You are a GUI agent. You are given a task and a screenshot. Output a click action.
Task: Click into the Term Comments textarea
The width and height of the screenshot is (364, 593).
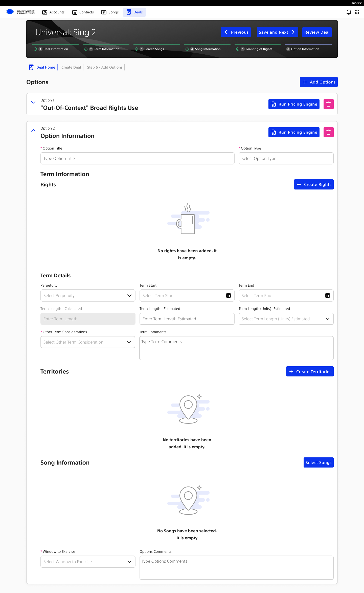point(236,348)
